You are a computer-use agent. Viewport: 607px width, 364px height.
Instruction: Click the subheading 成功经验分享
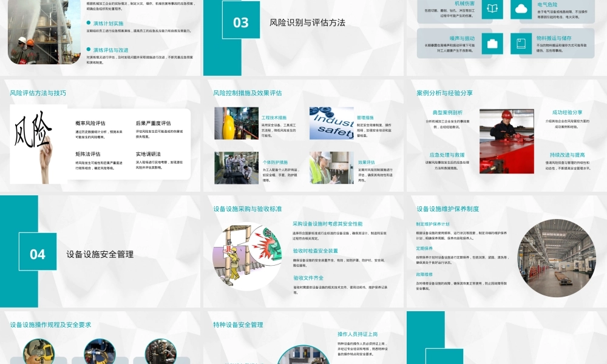pos(567,113)
